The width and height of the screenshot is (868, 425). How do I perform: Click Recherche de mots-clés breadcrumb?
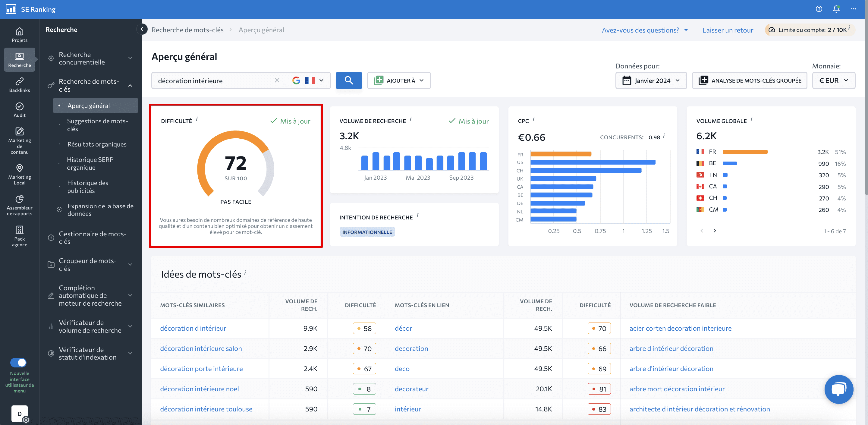187,30
